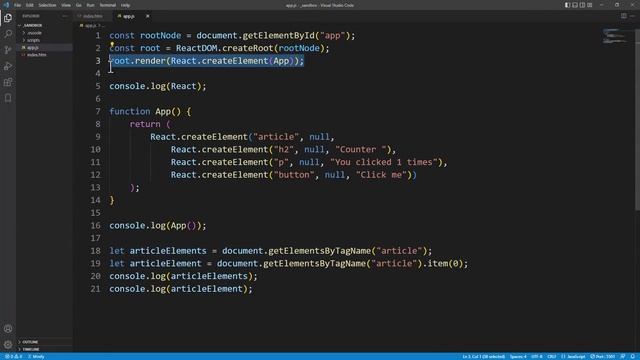Toggle the primary side bar layout icon
Image resolution: width=640 pixels, height=360 pixels.
pyautogui.click(x=567, y=5)
